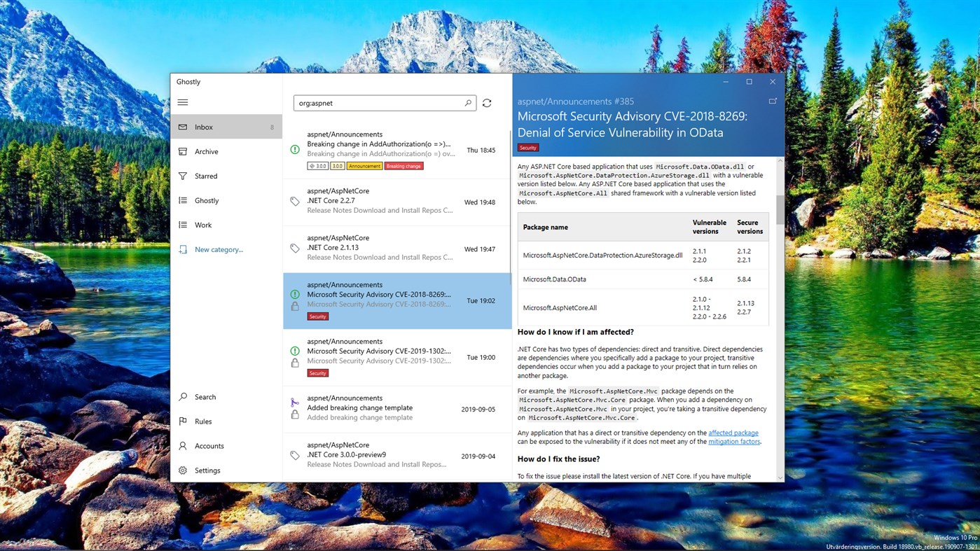Click the org:aspnet search field
Screen dimensions: 980x551
385,103
